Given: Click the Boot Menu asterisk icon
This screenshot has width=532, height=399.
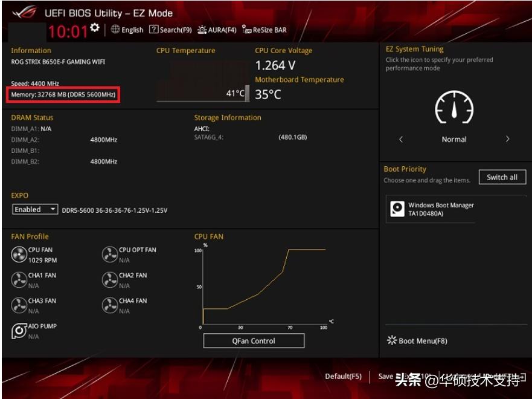Looking at the screenshot, I should tap(391, 340).
